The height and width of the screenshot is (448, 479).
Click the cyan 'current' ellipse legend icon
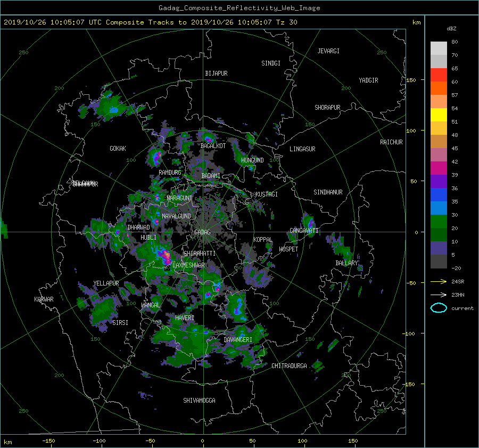(x=439, y=308)
